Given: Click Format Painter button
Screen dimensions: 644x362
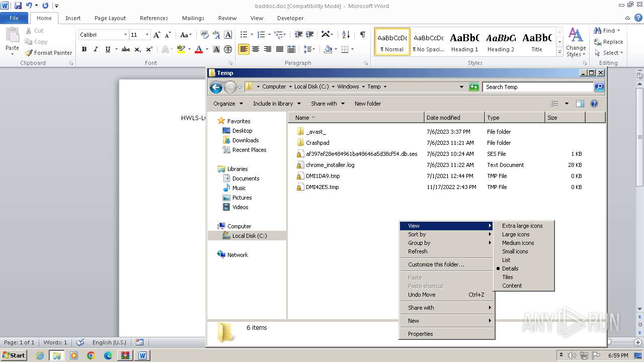Looking at the screenshot, I should pyautogui.click(x=48, y=53).
